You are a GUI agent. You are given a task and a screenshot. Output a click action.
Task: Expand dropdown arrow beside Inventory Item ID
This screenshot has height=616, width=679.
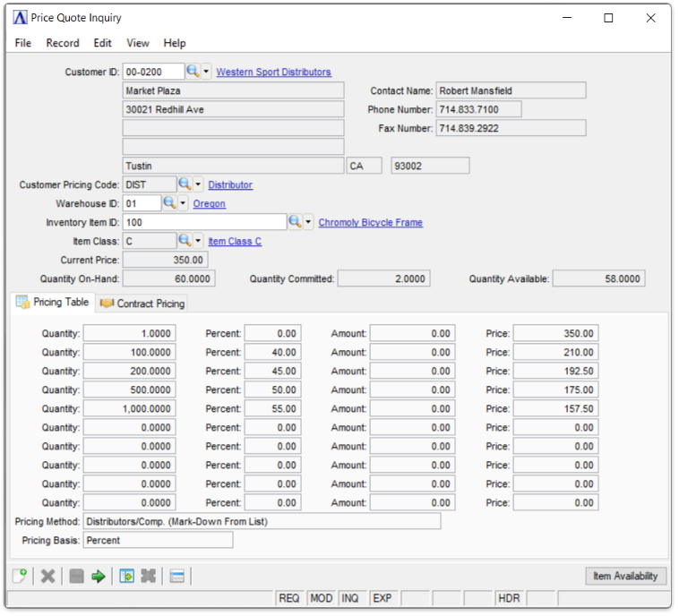click(x=308, y=222)
